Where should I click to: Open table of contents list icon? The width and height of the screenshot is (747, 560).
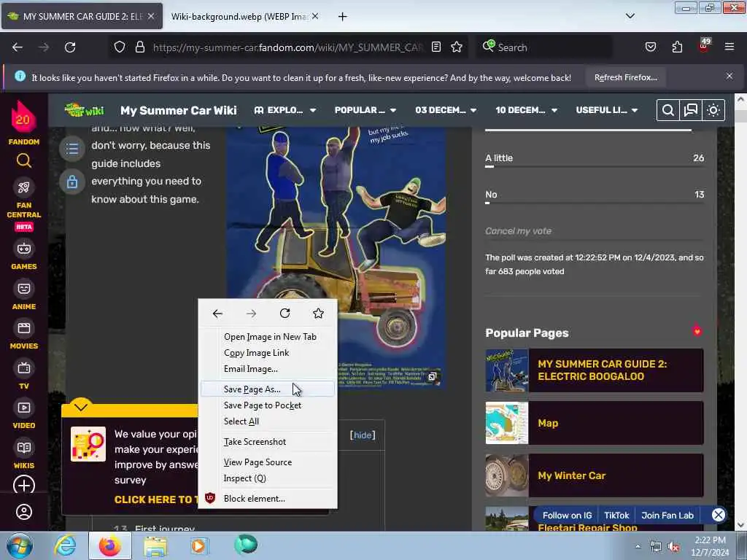[72, 149]
